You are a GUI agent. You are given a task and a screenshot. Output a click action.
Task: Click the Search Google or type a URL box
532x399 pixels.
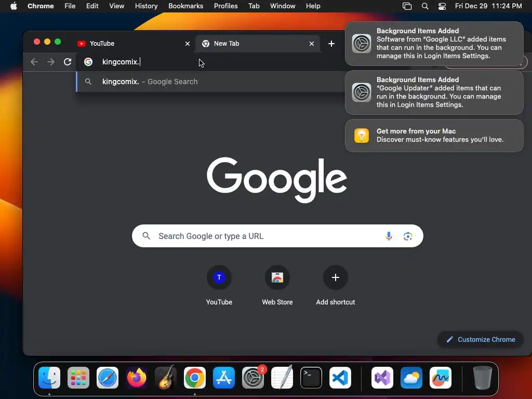click(277, 236)
